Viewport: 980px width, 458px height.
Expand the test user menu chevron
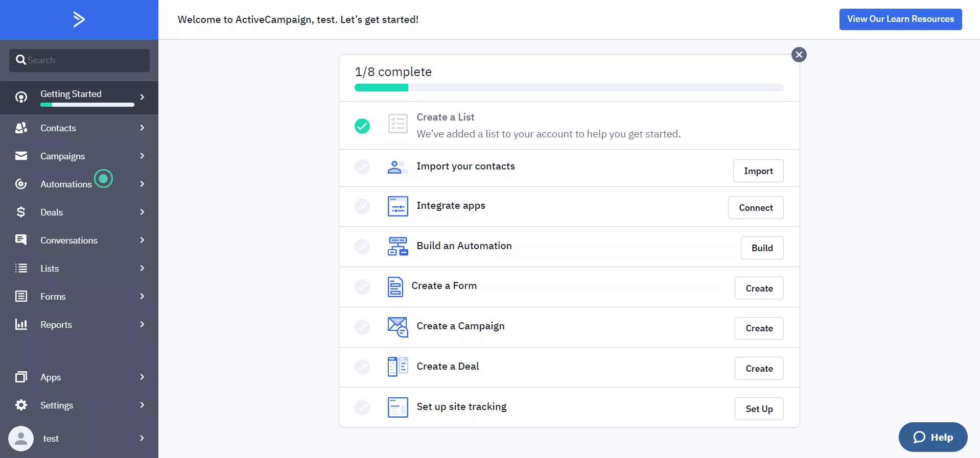coord(142,438)
